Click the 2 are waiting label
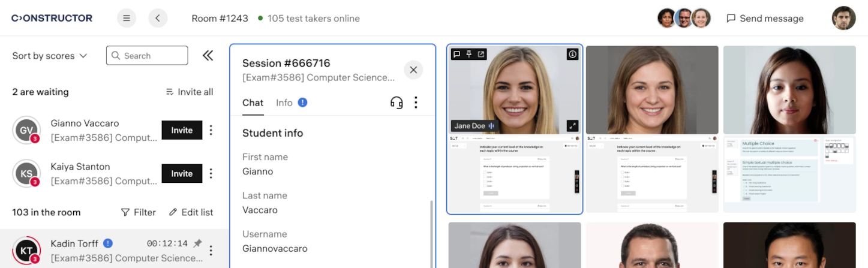The height and width of the screenshot is (268, 868). [x=40, y=92]
